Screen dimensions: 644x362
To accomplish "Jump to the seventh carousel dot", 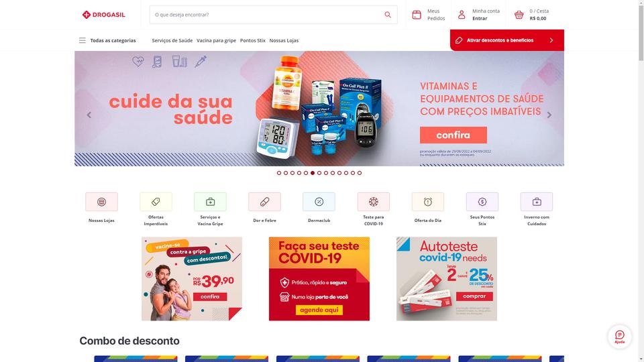I will point(319,173).
